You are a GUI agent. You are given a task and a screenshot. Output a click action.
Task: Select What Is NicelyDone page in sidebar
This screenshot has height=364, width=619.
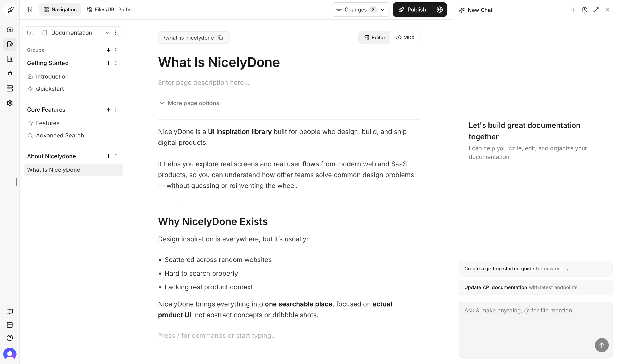(74, 170)
